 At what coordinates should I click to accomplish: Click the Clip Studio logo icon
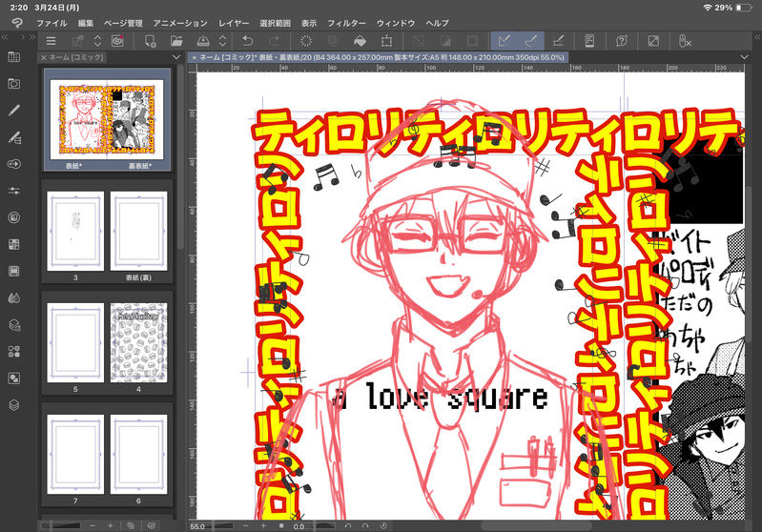pos(16,23)
